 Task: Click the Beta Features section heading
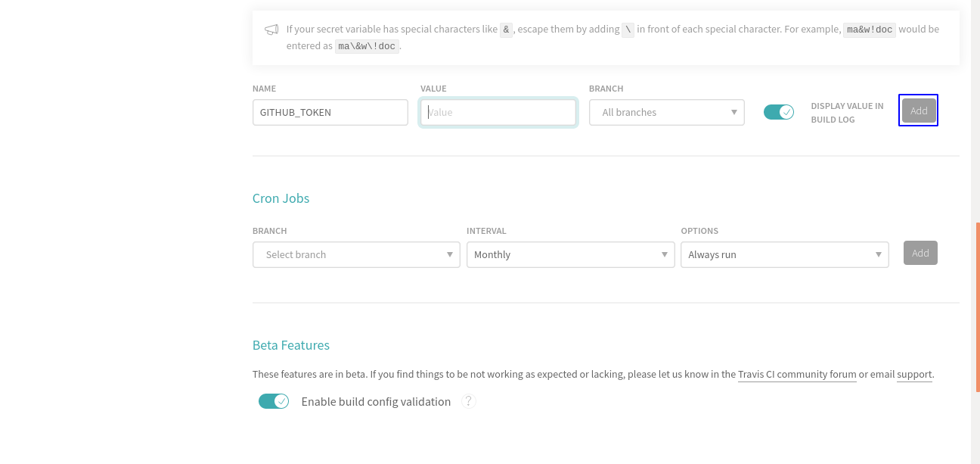click(291, 345)
